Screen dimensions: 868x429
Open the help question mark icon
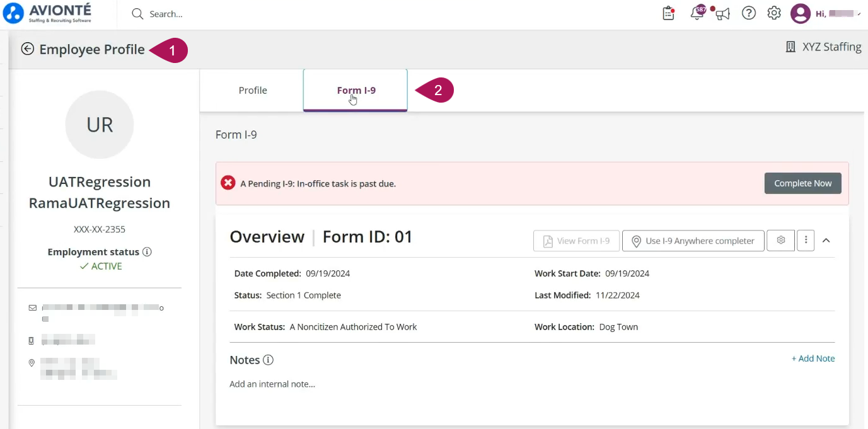click(749, 13)
